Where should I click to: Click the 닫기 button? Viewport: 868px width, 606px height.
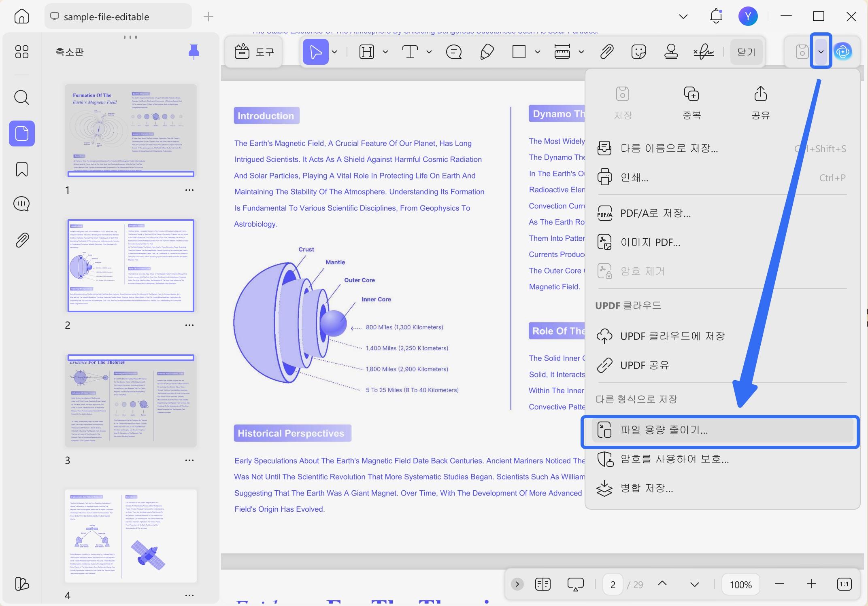coord(746,52)
